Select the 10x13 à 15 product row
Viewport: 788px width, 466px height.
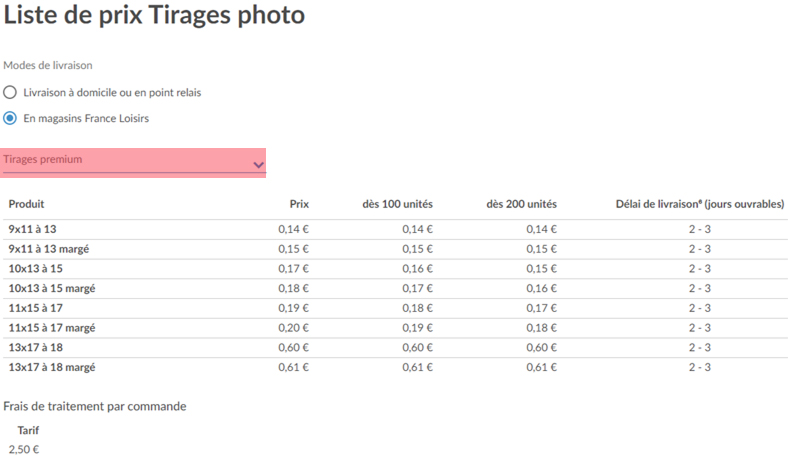click(394, 269)
